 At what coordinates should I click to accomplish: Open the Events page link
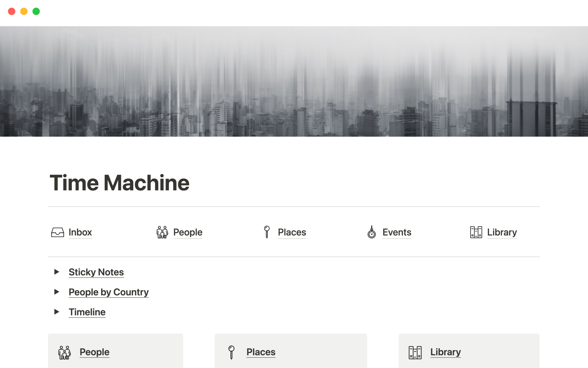tap(397, 232)
